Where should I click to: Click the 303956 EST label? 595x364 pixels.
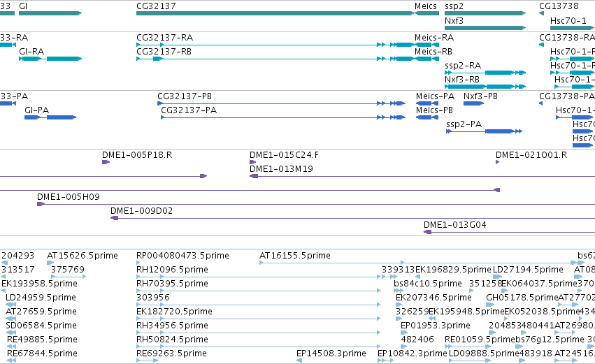point(153,297)
